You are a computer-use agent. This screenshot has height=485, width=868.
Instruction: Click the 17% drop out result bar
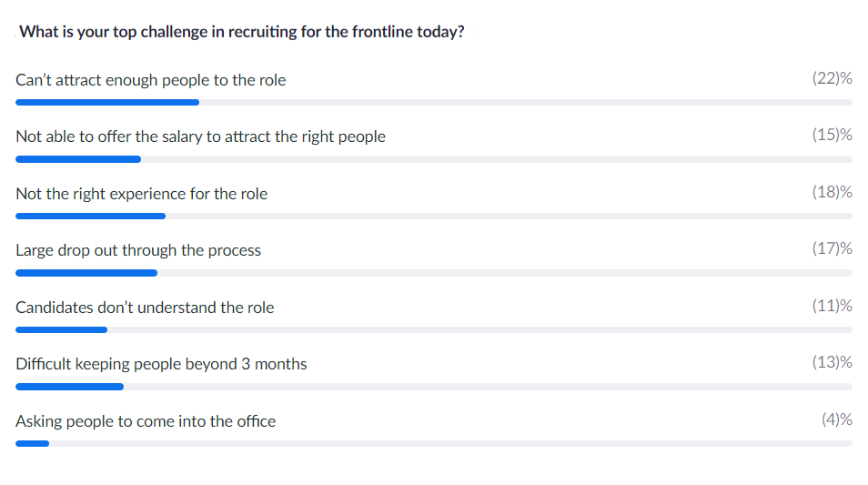tap(434, 273)
